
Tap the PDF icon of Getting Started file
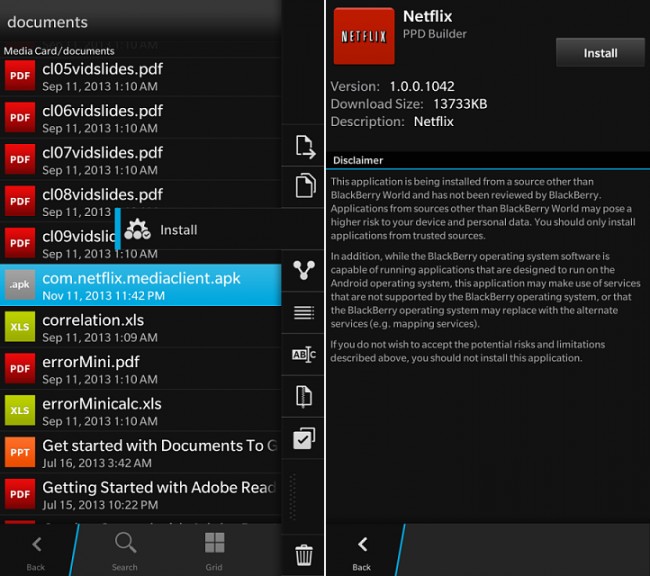tap(20, 494)
